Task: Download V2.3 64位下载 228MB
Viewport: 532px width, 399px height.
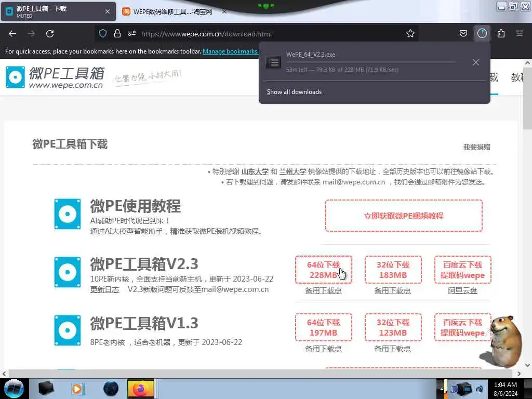Action: [323, 270]
